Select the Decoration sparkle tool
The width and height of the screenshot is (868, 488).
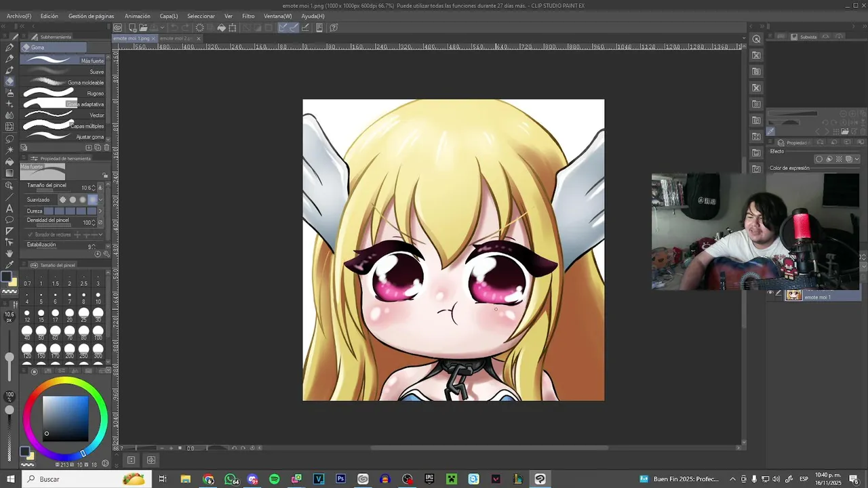coord(9,104)
